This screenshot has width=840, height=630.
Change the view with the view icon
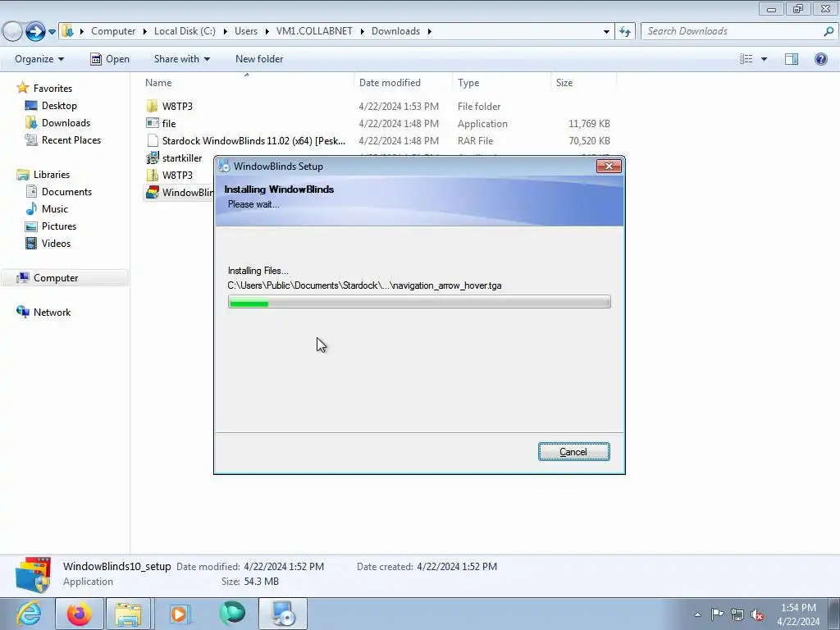coord(746,59)
